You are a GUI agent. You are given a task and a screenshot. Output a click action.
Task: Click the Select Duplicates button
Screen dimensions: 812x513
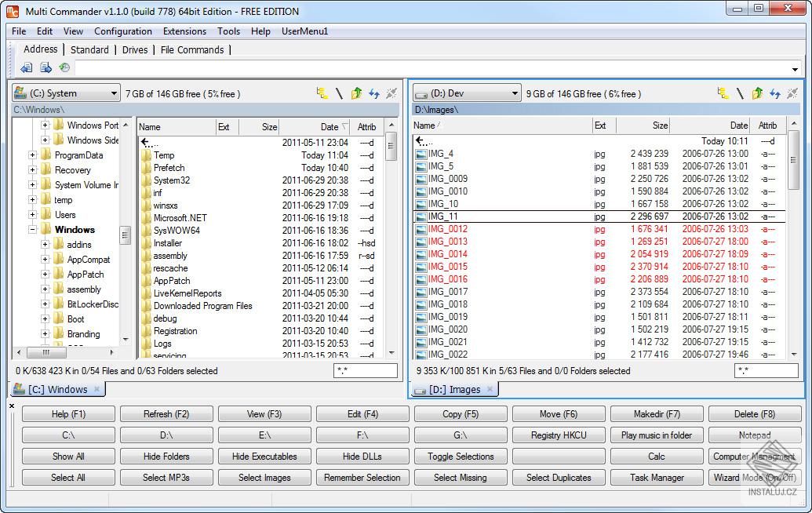[x=559, y=478]
